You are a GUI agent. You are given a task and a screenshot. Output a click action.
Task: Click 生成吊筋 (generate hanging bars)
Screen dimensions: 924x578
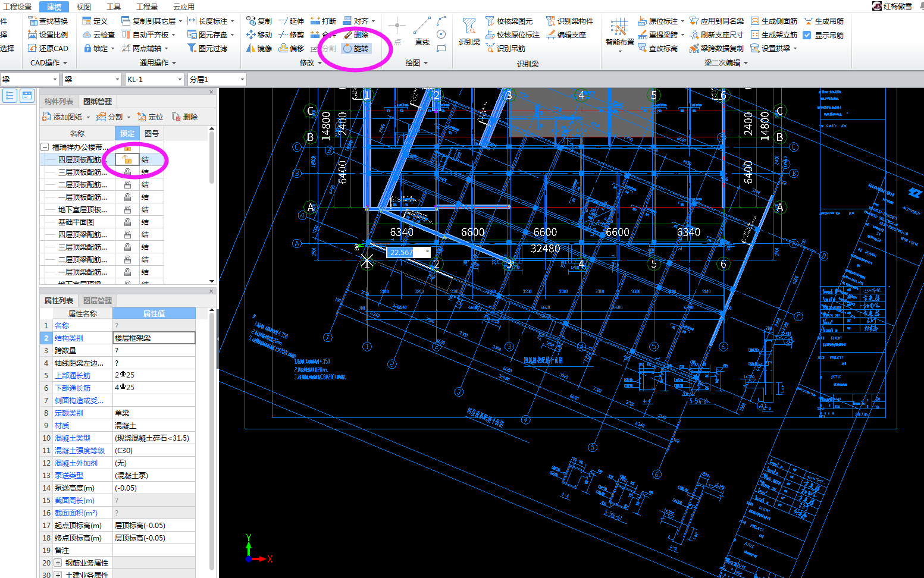point(824,21)
